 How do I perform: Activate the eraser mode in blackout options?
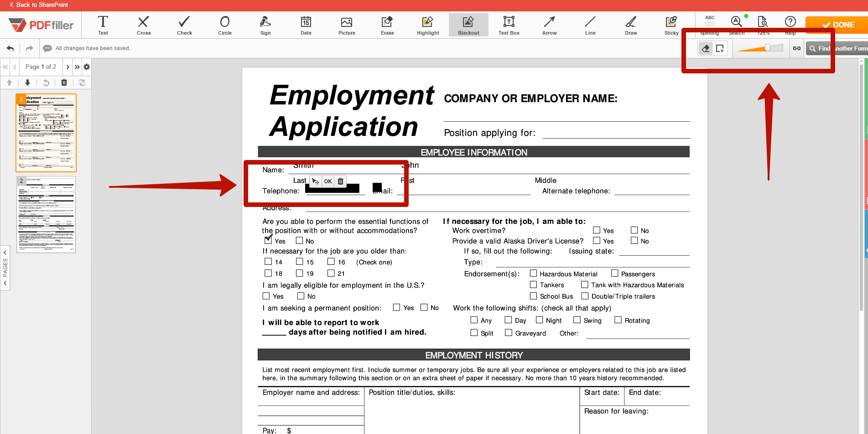pyautogui.click(x=706, y=48)
